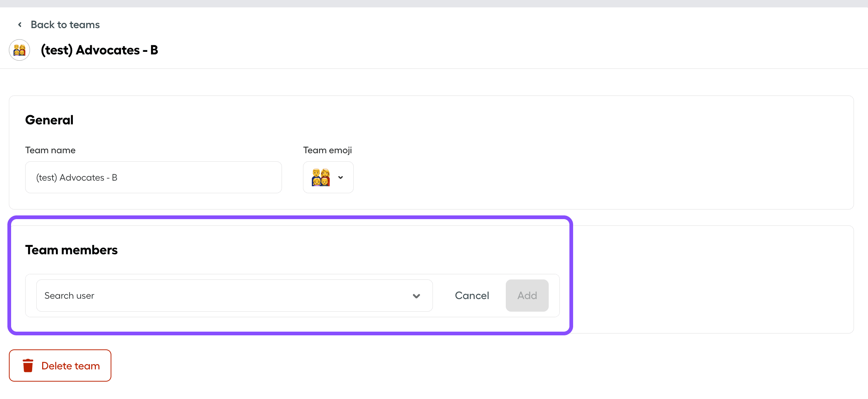Click the Cancel button in Team members section

tap(472, 295)
